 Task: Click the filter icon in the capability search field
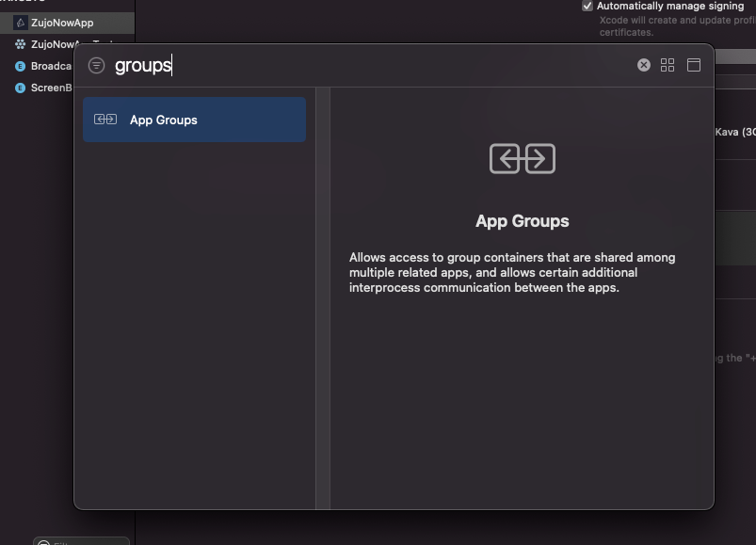96,65
